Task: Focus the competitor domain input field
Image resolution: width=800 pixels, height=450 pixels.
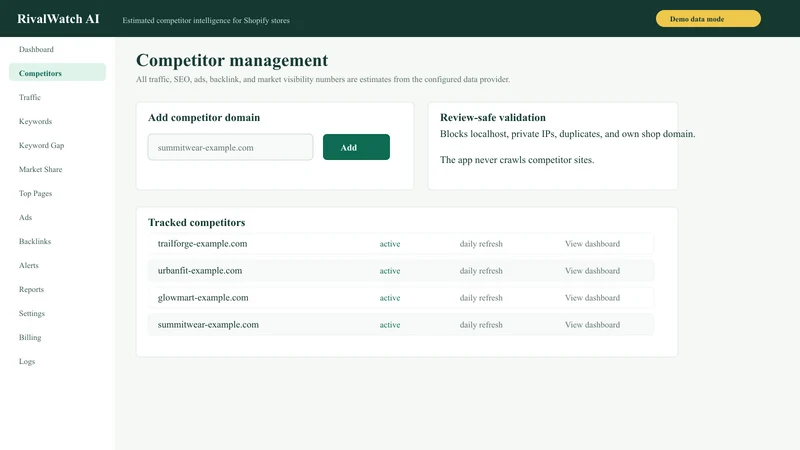Action: (x=230, y=147)
